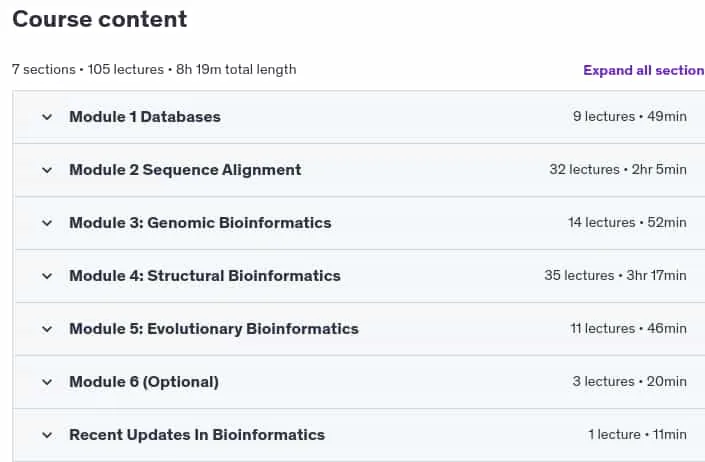Open Recent Updates In Bioinformatics heading
Viewport: 705px width, 462px height.
coord(197,435)
